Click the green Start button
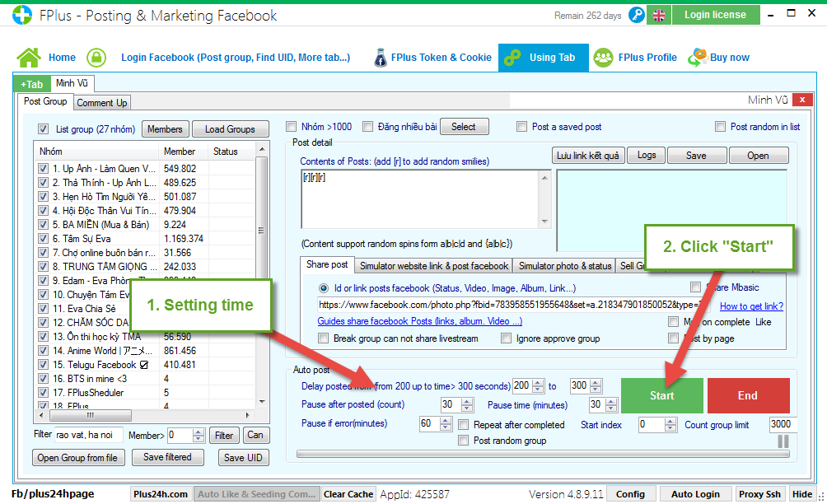The width and height of the screenshot is (827, 504). pyautogui.click(x=662, y=395)
